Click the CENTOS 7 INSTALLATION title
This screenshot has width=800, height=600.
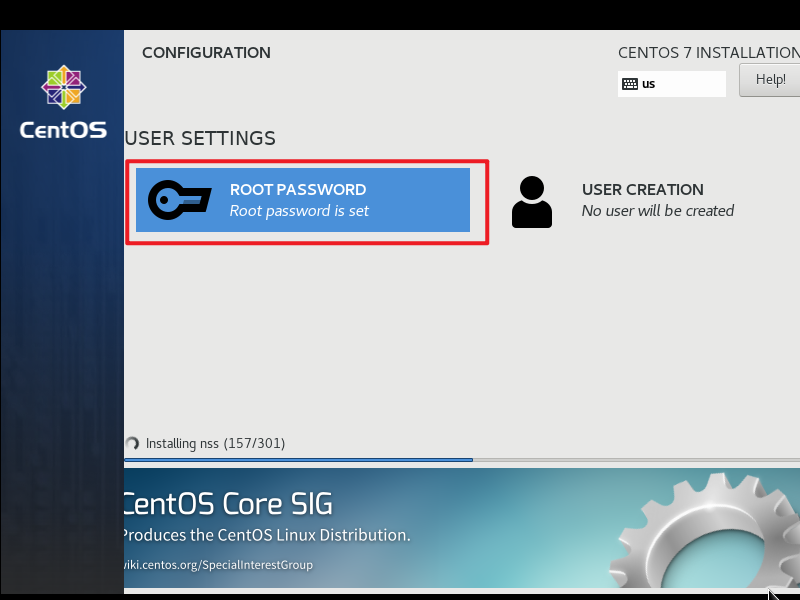(x=708, y=53)
